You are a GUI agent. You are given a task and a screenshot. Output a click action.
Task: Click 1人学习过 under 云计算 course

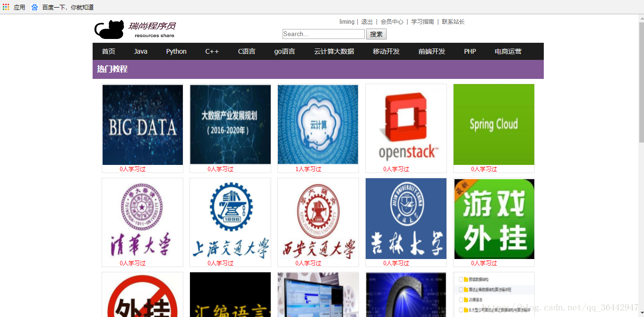point(308,169)
